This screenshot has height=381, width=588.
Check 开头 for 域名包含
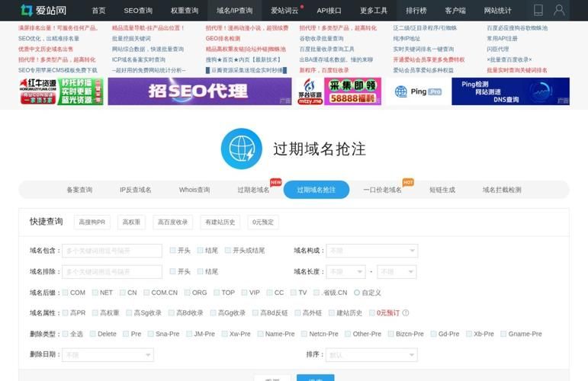172,250
